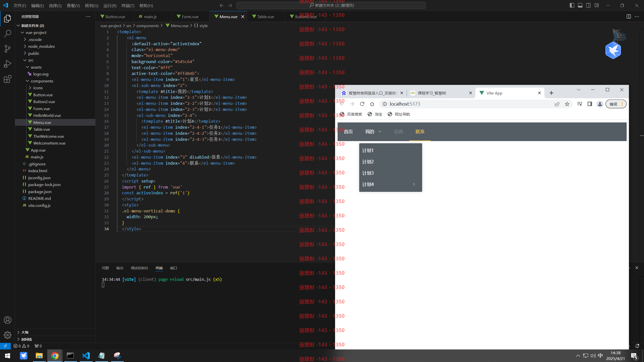
Task: Open the 终端(T) menu
Action: tap(128, 6)
